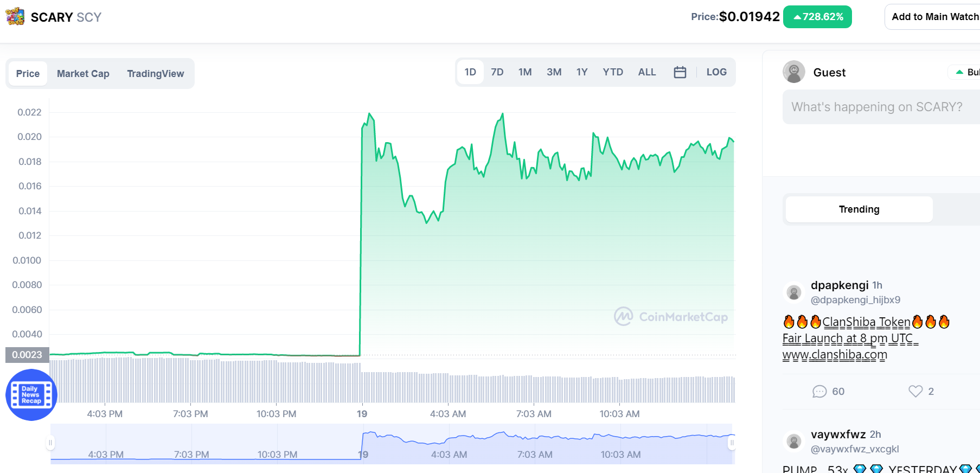Grab the right range slider handle
Image resolution: width=980 pixels, height=473 pixels.
click(x=732, y=443)
